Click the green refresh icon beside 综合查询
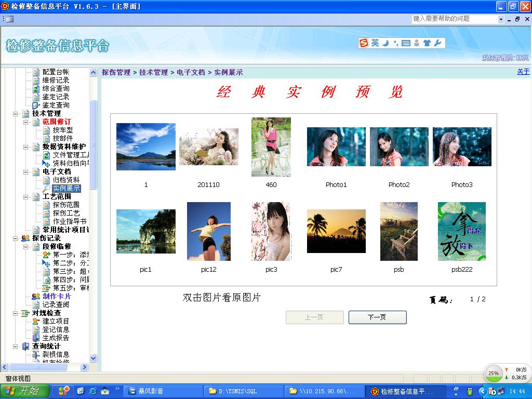Viewport: 532px width, 399px height. point(36,88)
